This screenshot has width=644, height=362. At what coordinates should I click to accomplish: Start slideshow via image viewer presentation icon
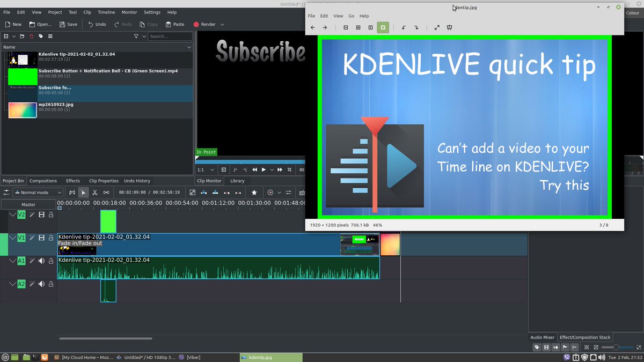(x=450, y=27)
